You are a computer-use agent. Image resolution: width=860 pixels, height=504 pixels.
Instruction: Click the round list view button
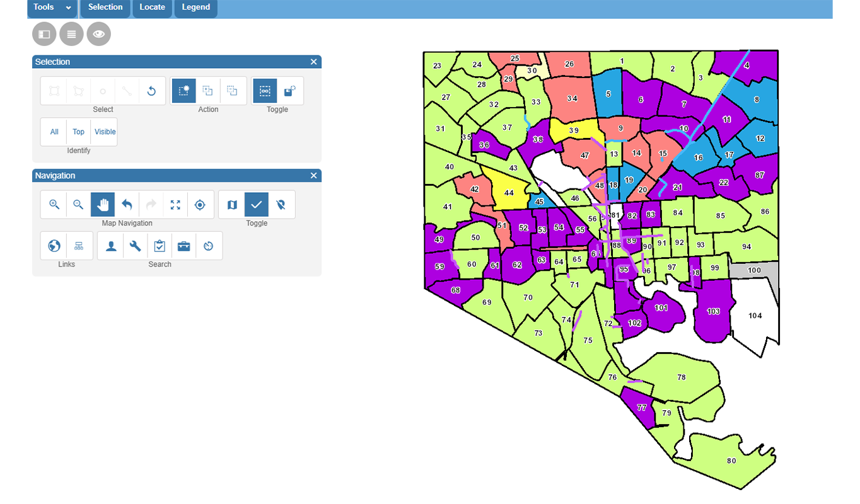(x=71, y=34)
